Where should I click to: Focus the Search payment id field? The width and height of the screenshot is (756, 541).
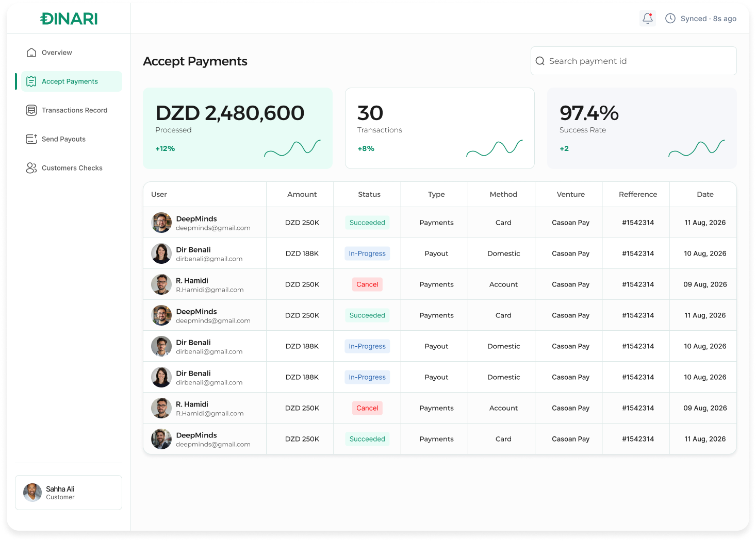[x=633, y=61]
